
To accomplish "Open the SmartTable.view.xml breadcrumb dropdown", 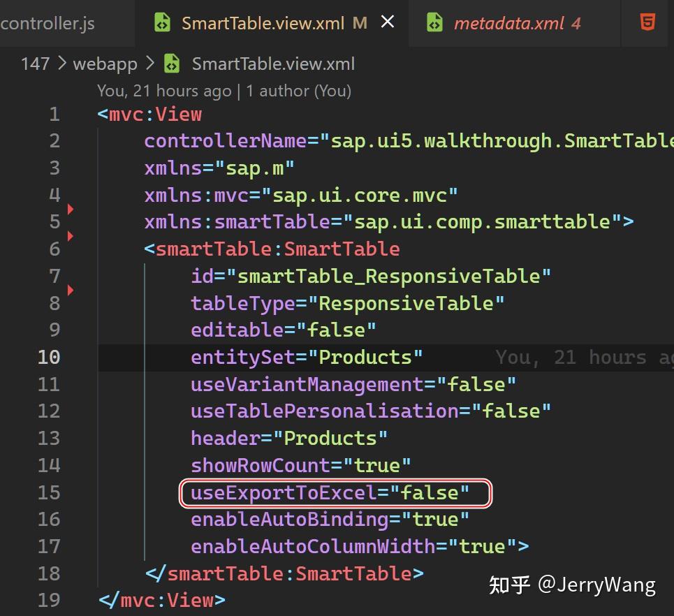I will [x=274, y=64].
